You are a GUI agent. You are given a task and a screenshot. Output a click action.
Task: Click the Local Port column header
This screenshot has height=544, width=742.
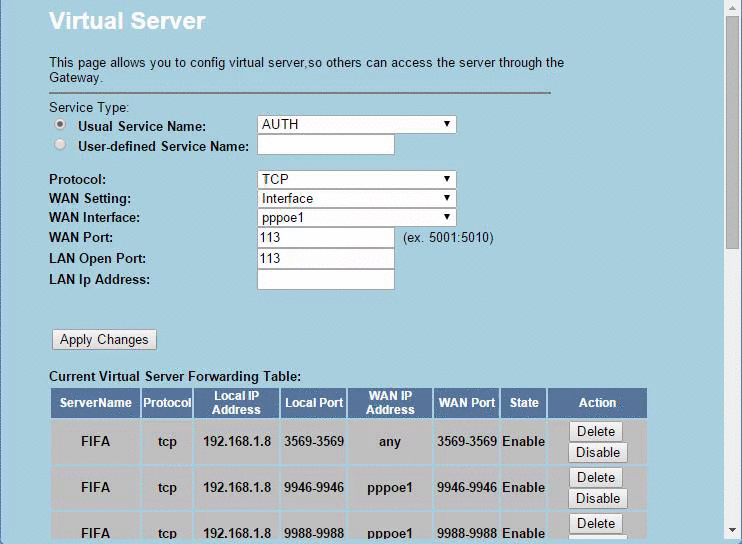tap(314, 403)
